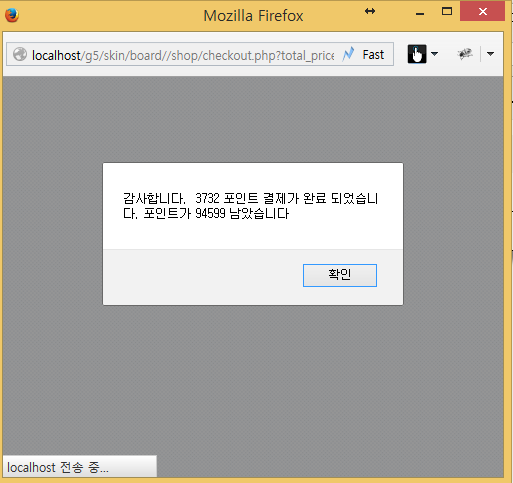Viewport: 513px width, 483px height.
Task: Close the Mozilla Firefox window
Action: point(482,11)
